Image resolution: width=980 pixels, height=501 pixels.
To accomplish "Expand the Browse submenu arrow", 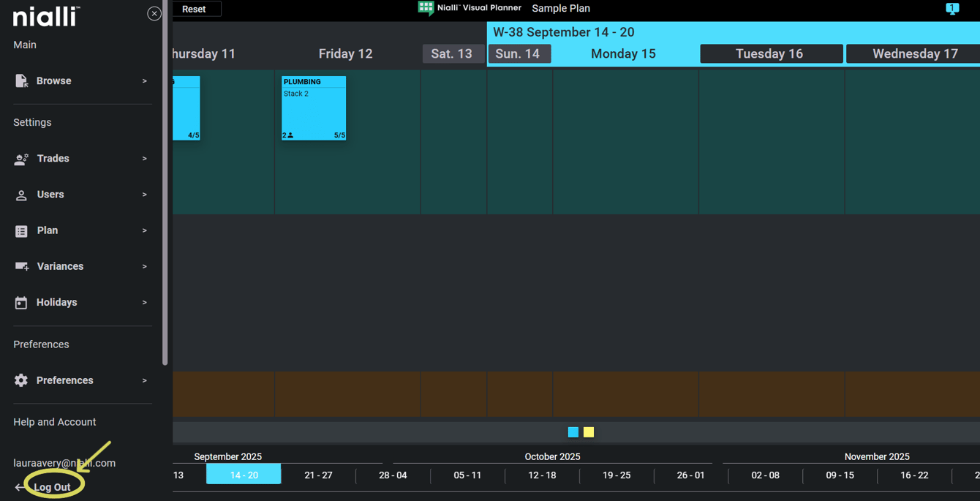I will click(144, 81).
